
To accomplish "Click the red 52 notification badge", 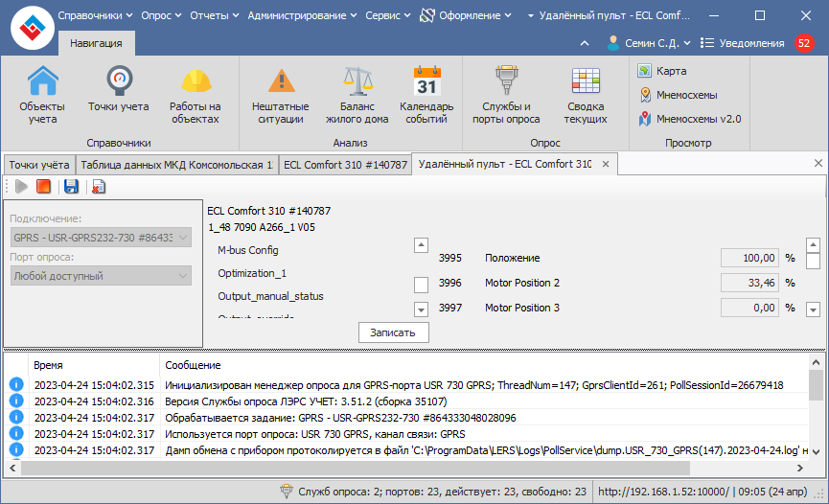I will point(804,43).
